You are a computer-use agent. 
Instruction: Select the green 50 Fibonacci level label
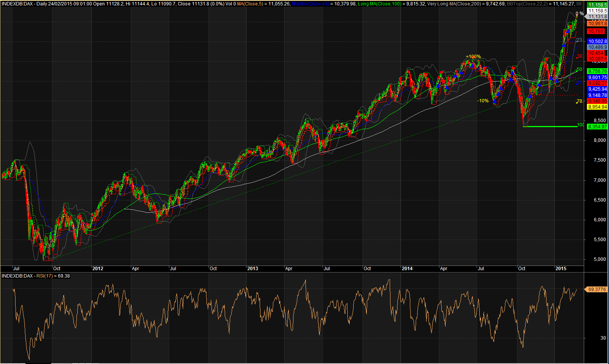580,70
